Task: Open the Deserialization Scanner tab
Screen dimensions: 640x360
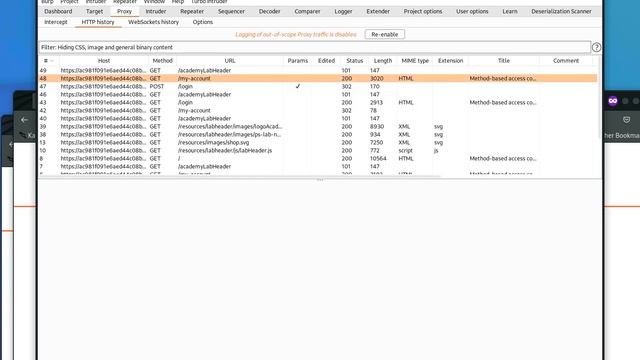Action: click(x=561, y=11)
